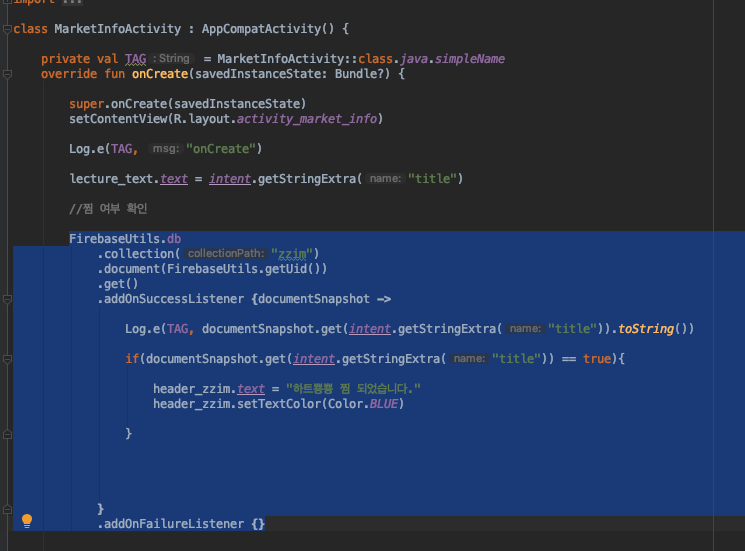Click the db property of FirebaseUtils

click(174, 238)
